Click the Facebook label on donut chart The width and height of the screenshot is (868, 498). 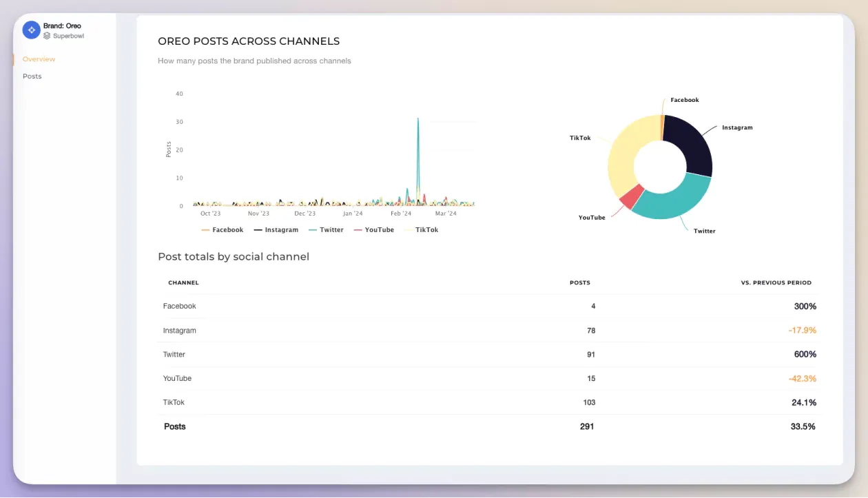[x=685, y=100]
